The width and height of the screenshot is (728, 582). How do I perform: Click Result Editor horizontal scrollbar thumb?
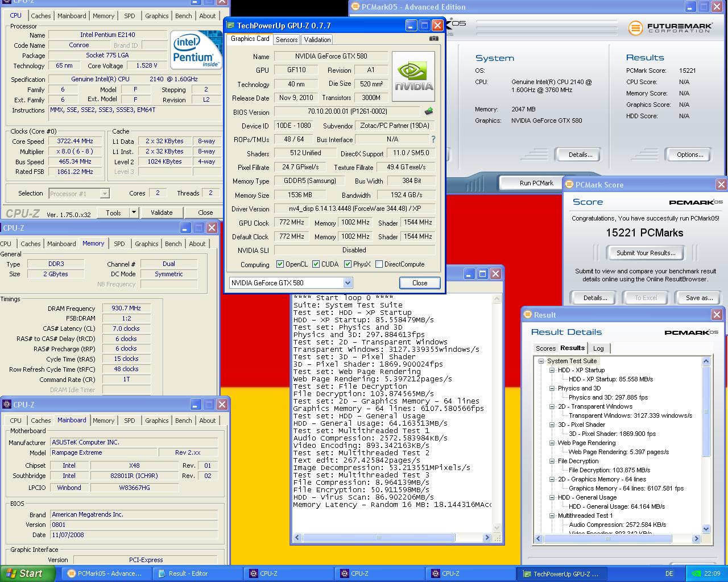point(378,537)
